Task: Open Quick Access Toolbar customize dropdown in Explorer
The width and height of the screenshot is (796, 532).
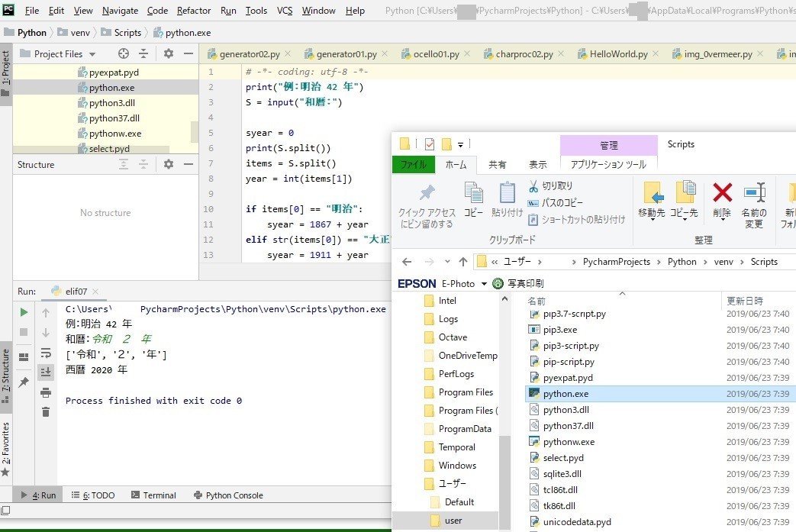Action: pyautogui.click(x=460, y=145)
